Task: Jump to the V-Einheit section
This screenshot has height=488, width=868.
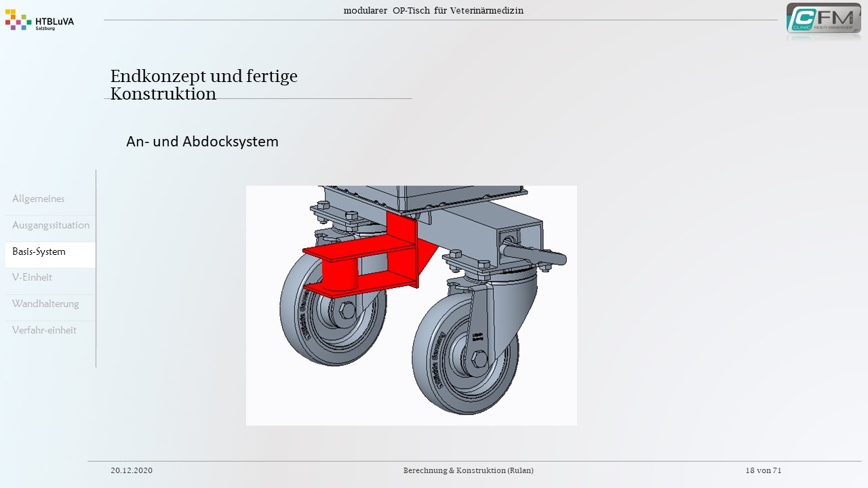Action: point(32,277)
